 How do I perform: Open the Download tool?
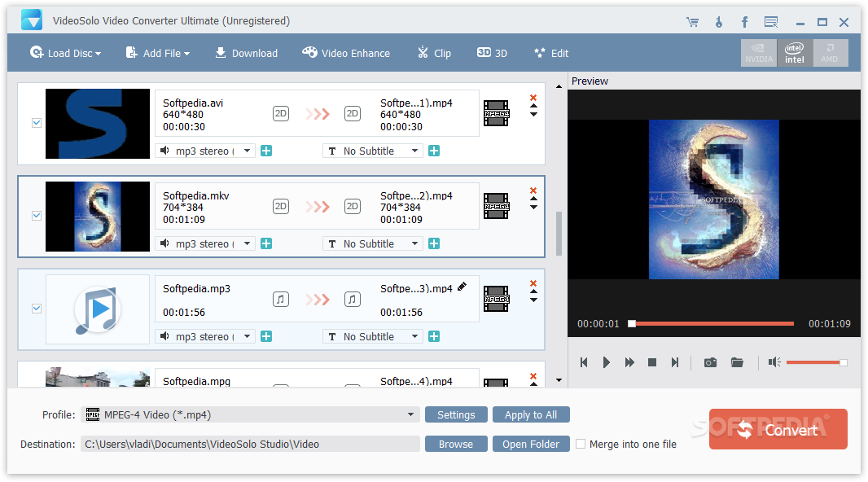[x=247, y=53]
